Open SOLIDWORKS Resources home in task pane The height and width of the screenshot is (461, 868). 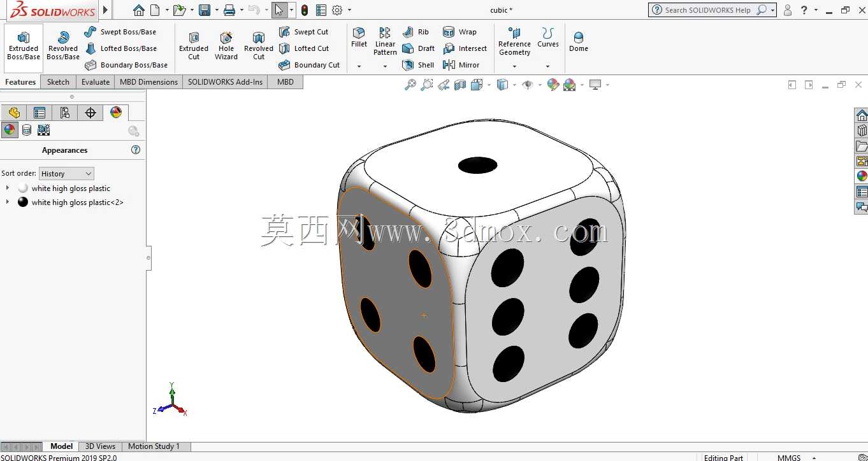click(862, 115)
